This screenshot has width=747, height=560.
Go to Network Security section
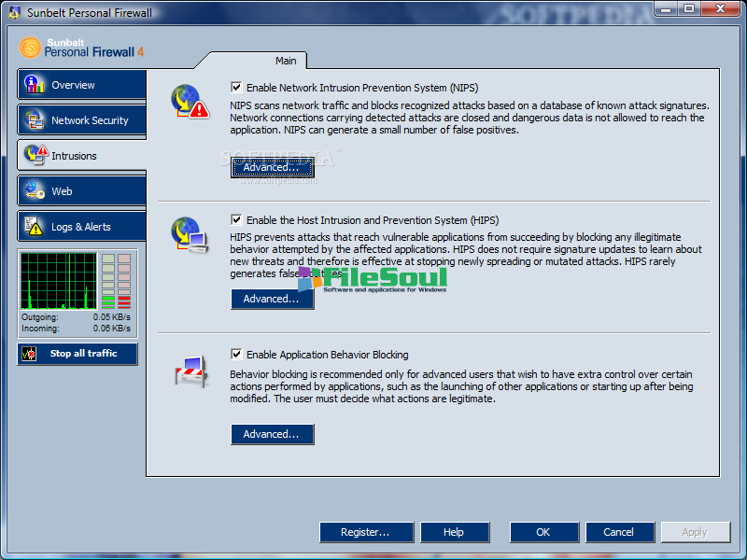pyautogui.click(x=82, y=120)
